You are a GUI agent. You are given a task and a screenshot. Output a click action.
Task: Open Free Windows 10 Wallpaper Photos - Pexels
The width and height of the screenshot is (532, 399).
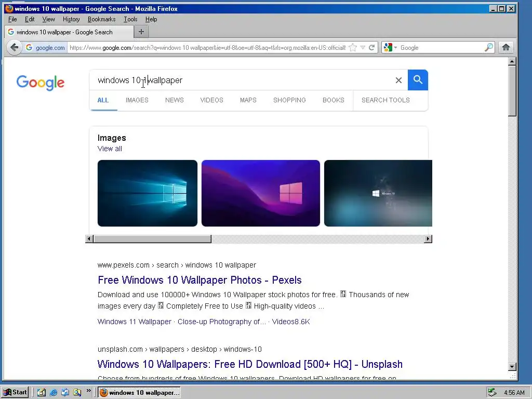tap(199, 280)
